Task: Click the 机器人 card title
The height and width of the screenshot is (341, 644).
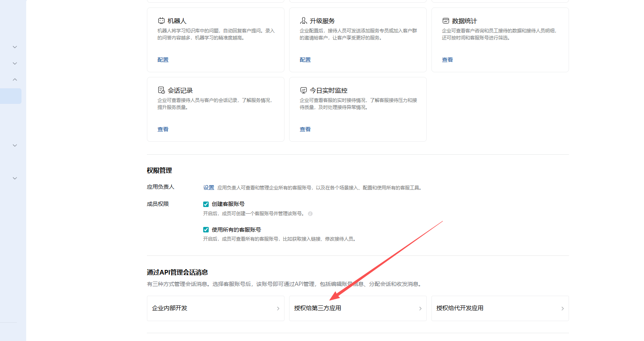Action: pos(177,21)
